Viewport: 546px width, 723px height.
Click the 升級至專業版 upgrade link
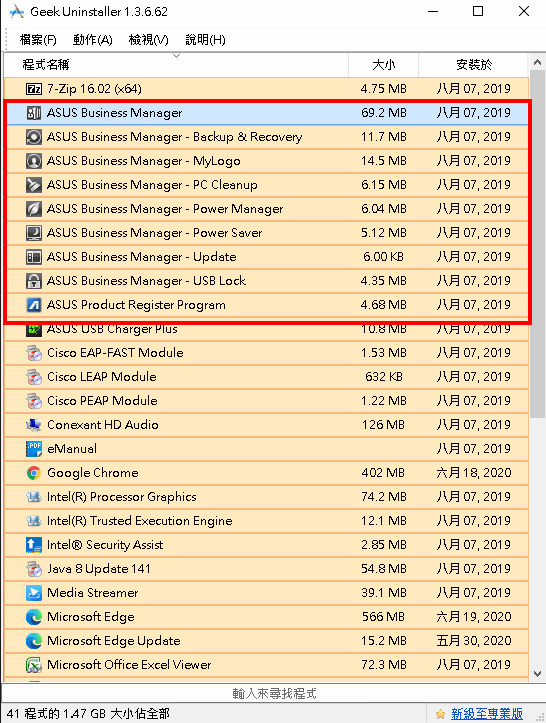[x=487, y=714]
